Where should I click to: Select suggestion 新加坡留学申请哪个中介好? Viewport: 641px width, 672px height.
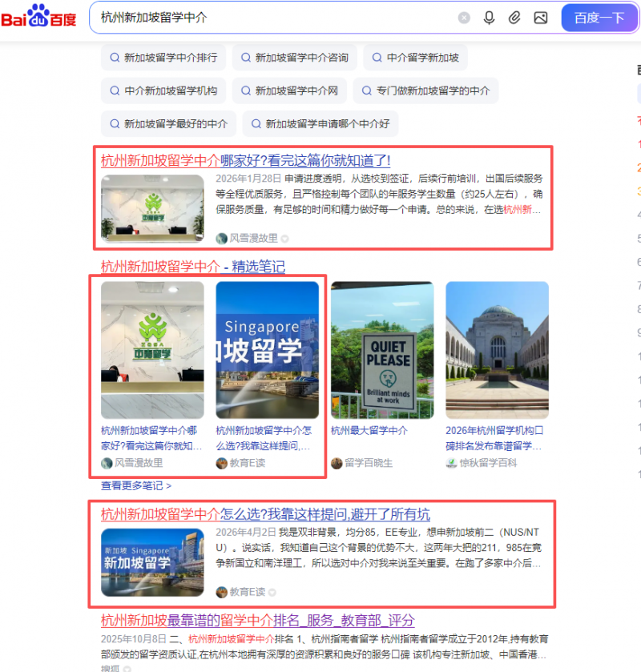[320, 124]
